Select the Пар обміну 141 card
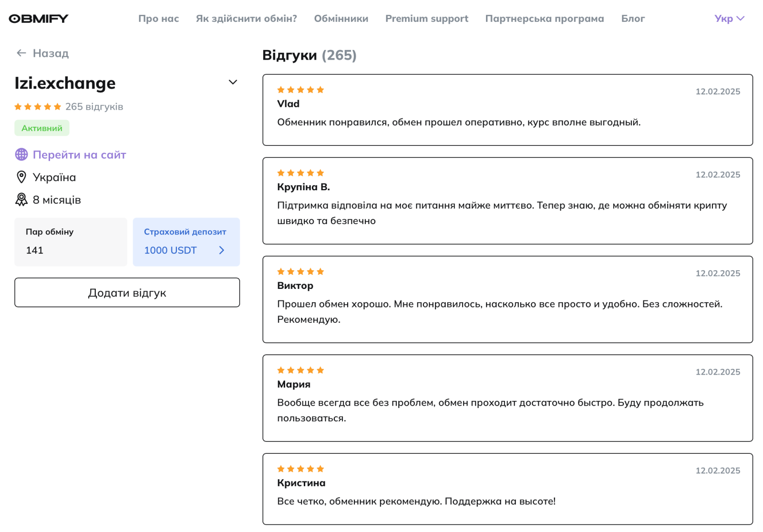The width and height of the screenshot is (763, 532). coord(71,242)
